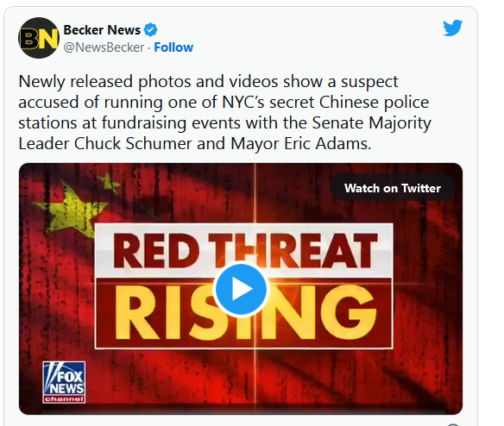Click the Fox News channel logo
The image size is (504, 426).
tap(64, 382)
